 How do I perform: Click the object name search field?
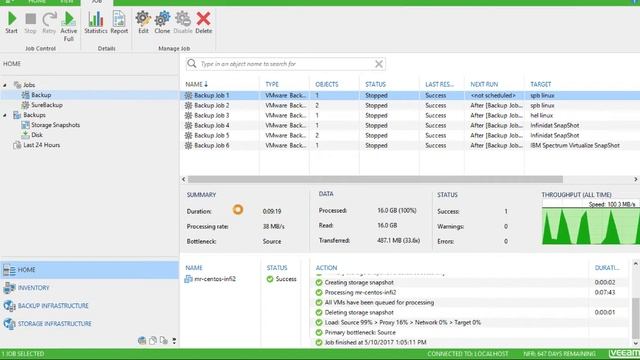[x=286, y=64]
